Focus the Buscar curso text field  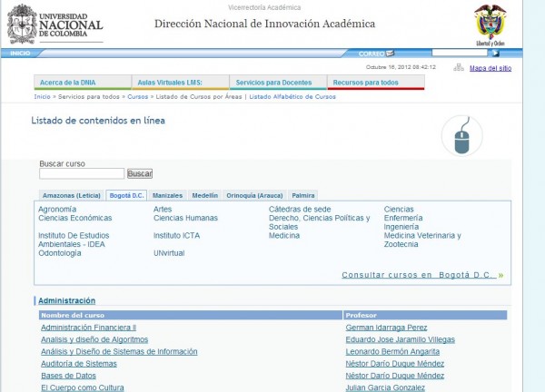(82, 173)
